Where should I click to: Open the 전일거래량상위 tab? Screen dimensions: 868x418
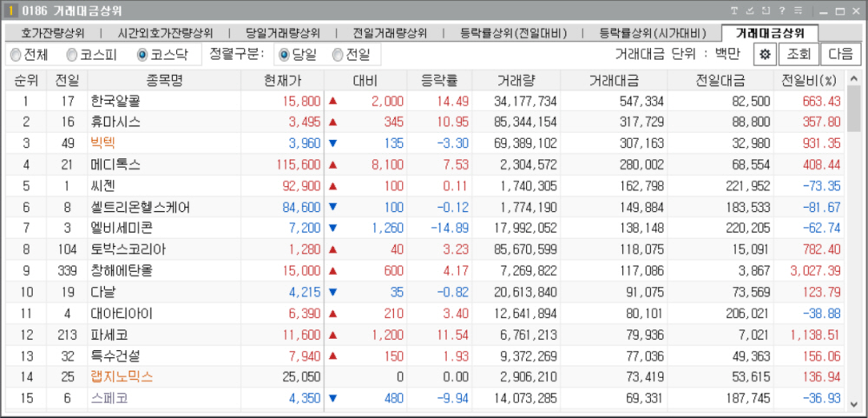point(390,33)
